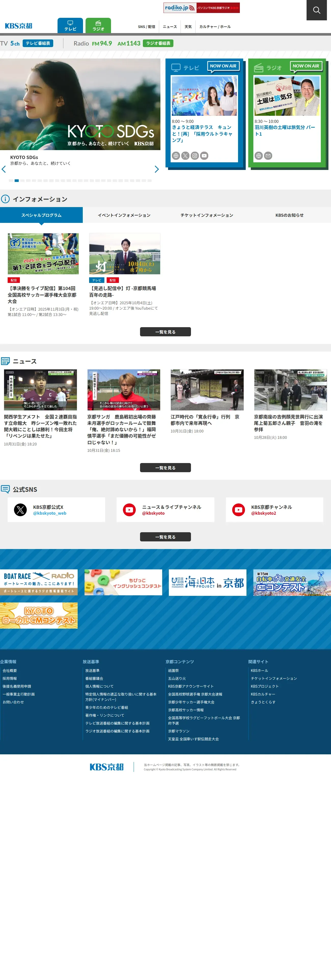Open the KBSホール footer link
The image size is (331, 980).
(x=259, y=670)
